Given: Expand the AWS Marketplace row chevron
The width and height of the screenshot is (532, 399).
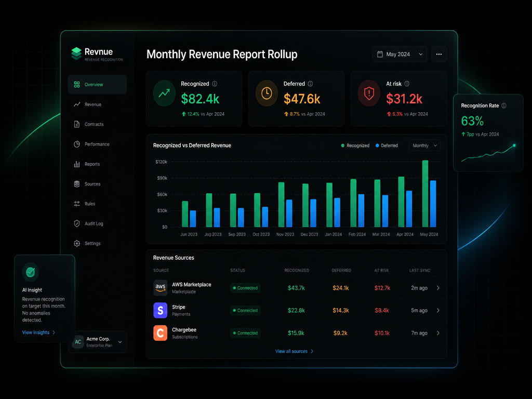Looking at the screenshot, I should point(438,288).
